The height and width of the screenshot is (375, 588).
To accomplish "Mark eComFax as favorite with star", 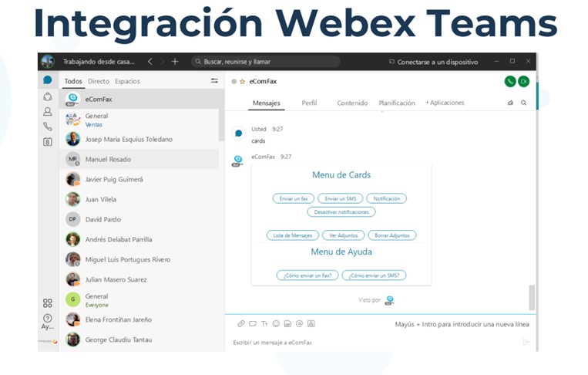I will (x=242, y=82).
